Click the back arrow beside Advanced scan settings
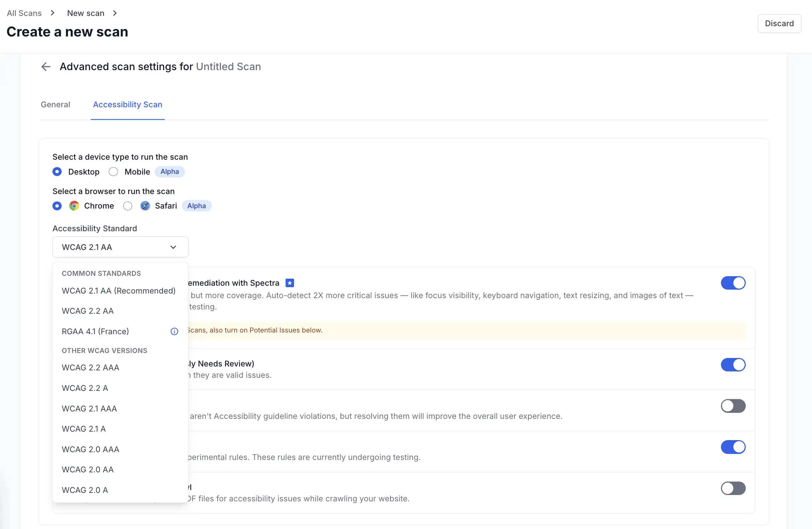The width and height of the screenshot is (812, 529). [46, 67]
